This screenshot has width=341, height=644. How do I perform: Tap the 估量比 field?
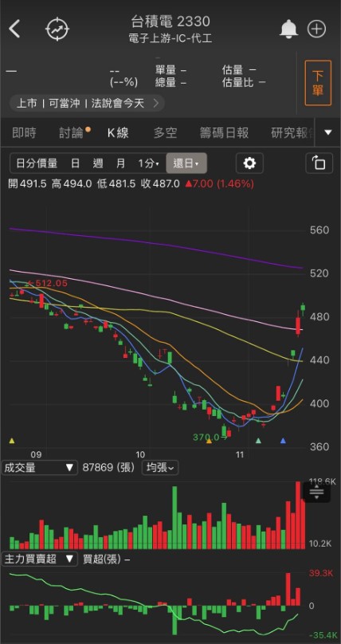pos(244,83)
